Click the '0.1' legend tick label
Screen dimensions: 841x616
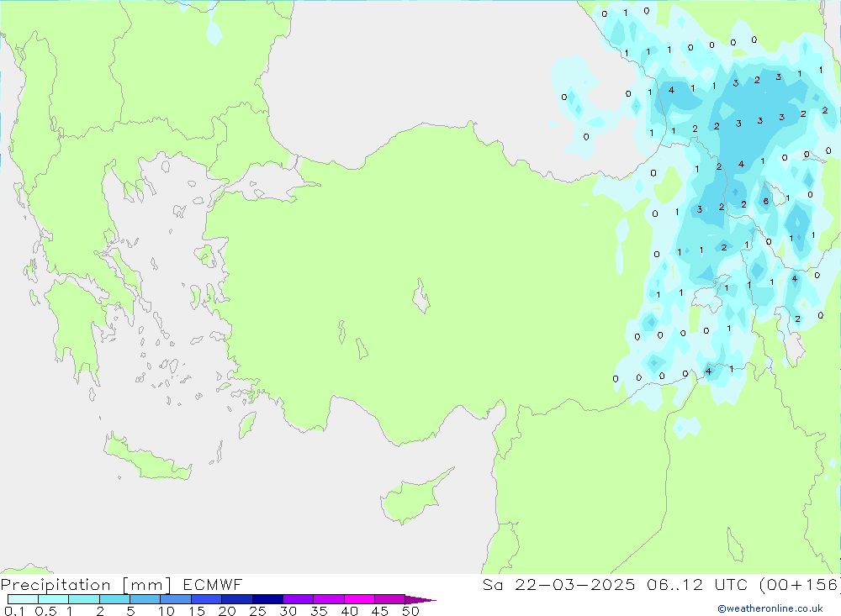click(14, 611)
